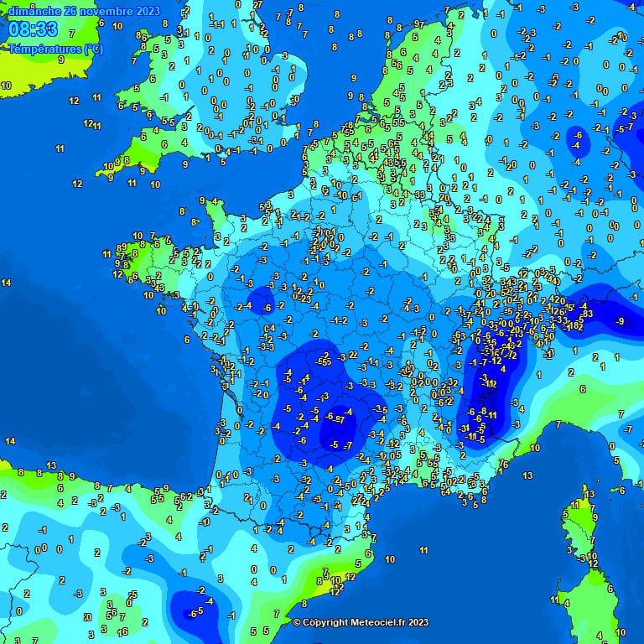Viewport: 644px width, 644px height.
Task: Click the 12 reading at sea southwest of Cornwall
Action: (77, 183)
